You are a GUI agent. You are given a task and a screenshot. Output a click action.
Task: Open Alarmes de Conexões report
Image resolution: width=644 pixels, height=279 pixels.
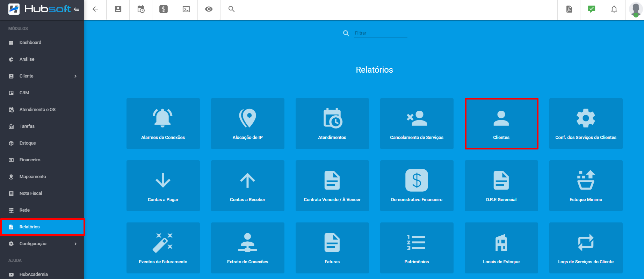coord(163,124)
